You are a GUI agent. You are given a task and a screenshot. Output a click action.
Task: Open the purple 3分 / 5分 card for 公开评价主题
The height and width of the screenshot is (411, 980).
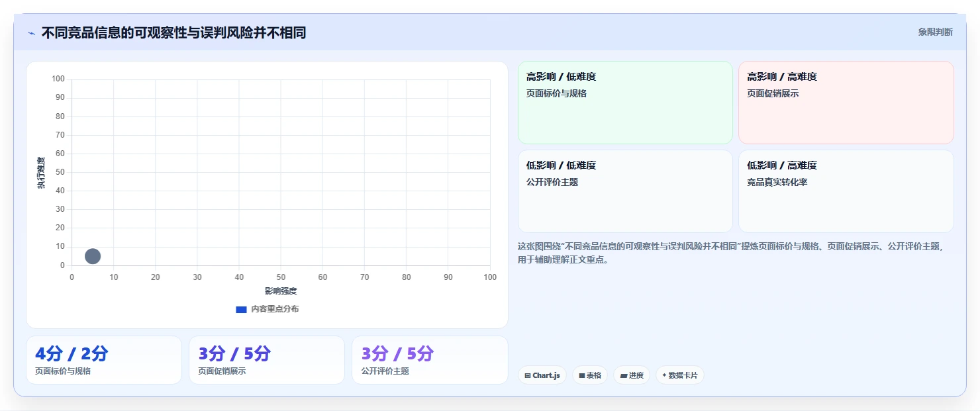pyautogui.click(x=430, y=360)
